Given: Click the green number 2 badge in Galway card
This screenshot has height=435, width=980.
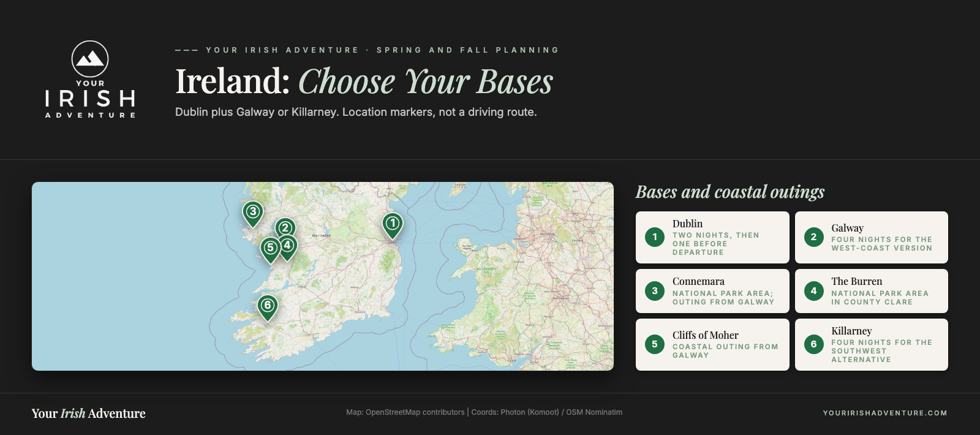Looking at the screenshot, I should click(814, 237).
